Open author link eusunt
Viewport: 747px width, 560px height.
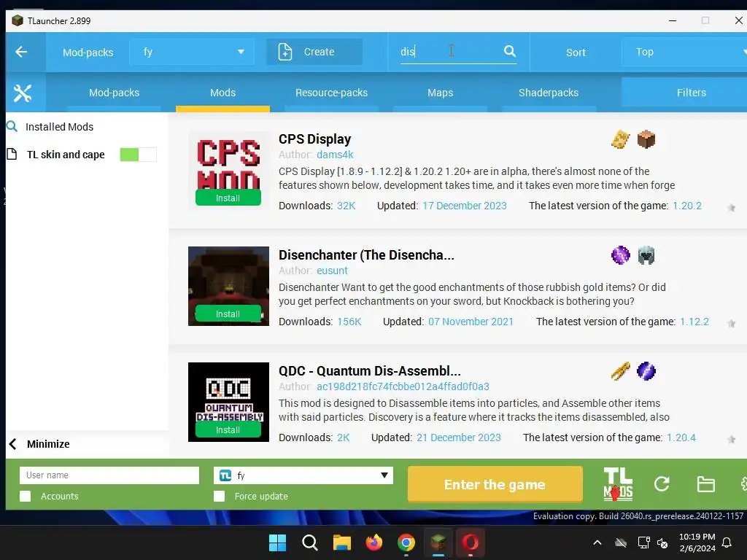[x=332, y=271]
